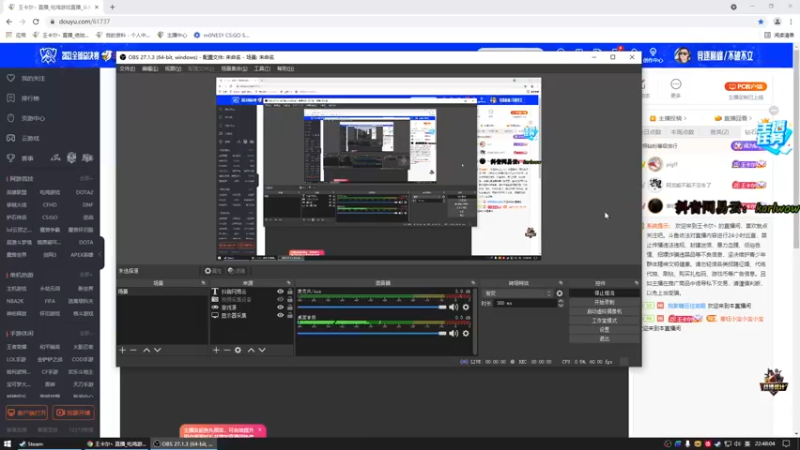The width and height of the screenshot is (800, 450).
Task: Toggle visibility of the game source
Action: 280,307
